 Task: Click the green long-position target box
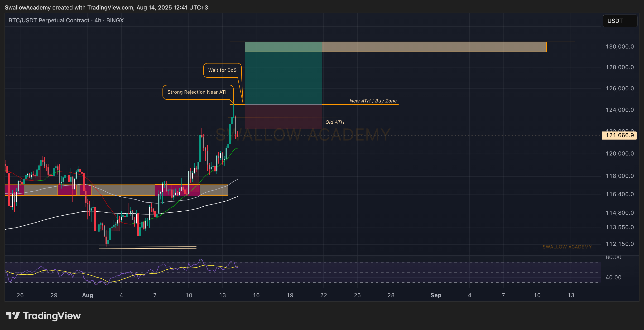click(283, 73)
